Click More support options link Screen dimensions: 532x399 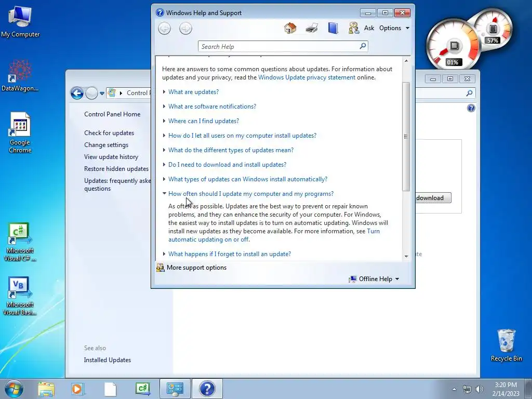coord(196,268)
